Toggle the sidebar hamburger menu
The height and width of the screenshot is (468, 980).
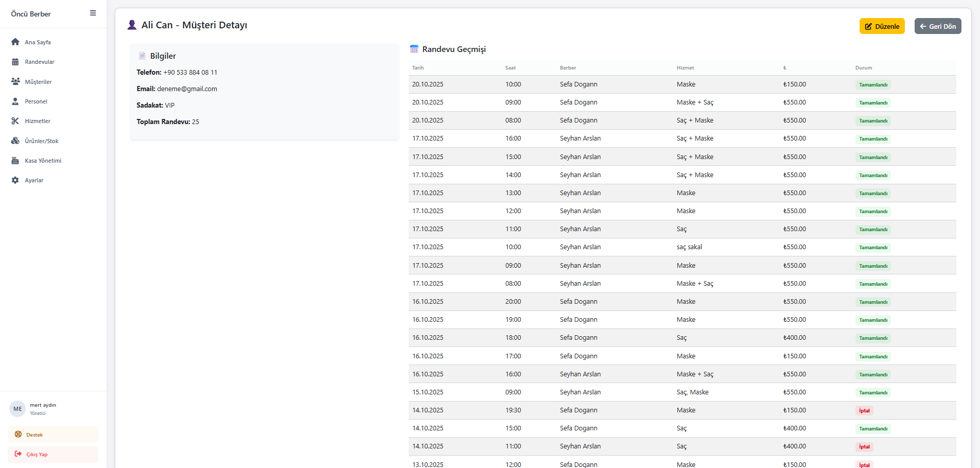pyautogui.click(x=93, y=13)
